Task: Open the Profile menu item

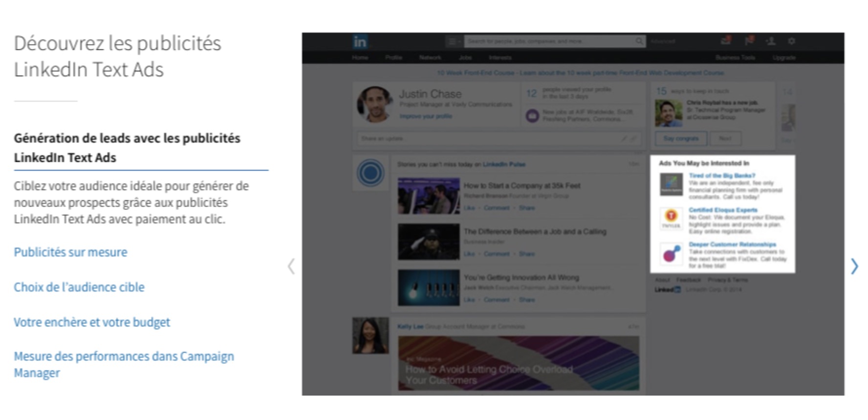Action: tap(393, 57)
